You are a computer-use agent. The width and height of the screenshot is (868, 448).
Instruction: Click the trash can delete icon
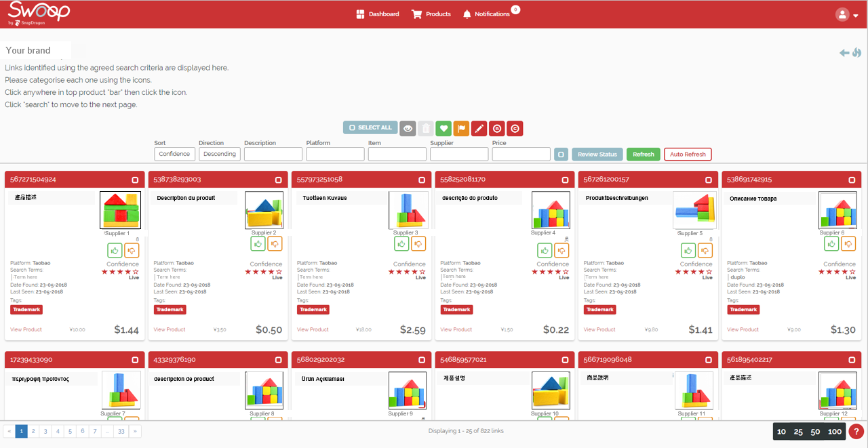click(x=425, y=128)
